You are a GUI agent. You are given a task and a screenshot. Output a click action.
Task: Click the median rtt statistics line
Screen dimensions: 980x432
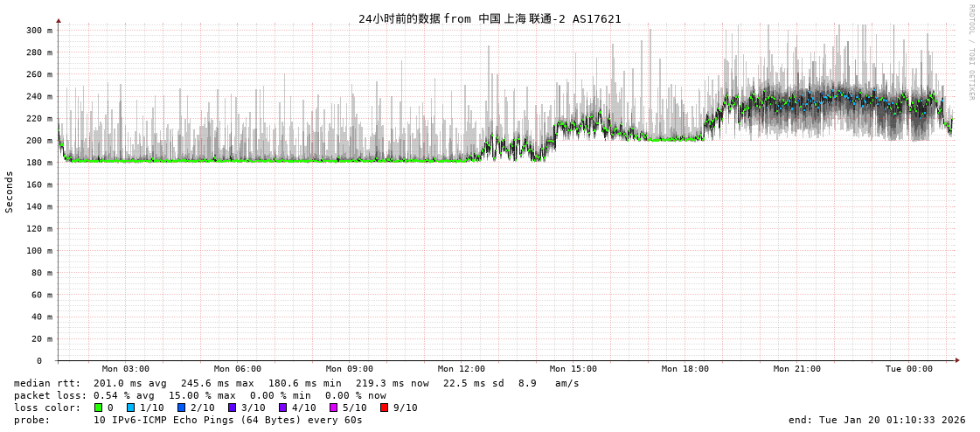coord(296,383)
